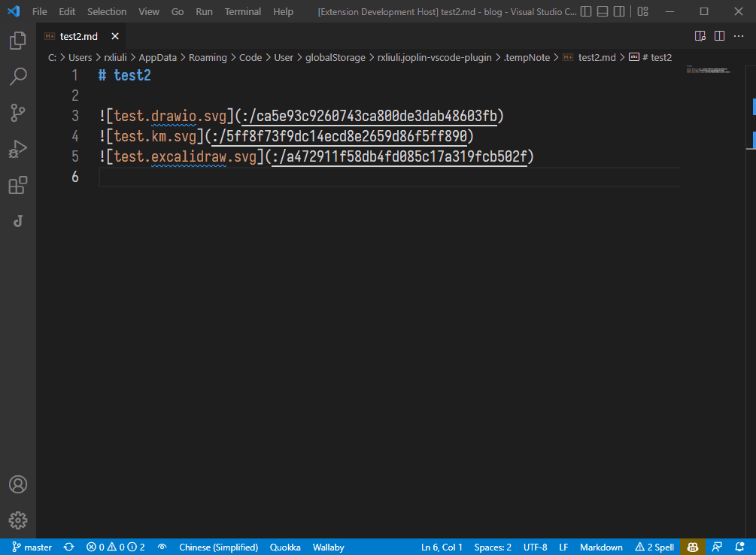Click Wallaby in status bar
756x555 pixels.
pos(328,547)
